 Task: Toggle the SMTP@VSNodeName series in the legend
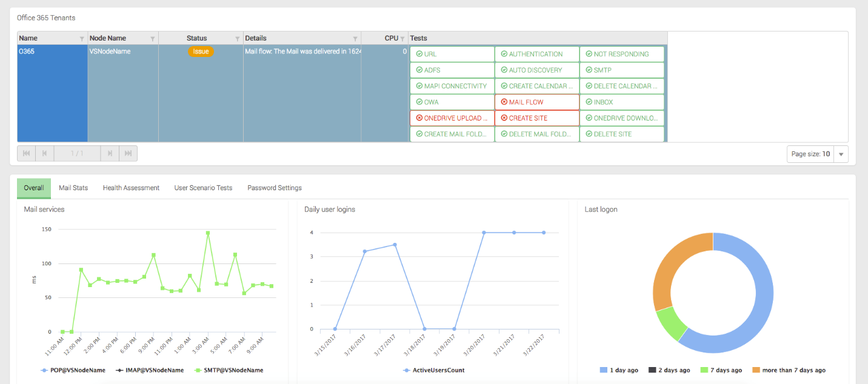(229, 370)
